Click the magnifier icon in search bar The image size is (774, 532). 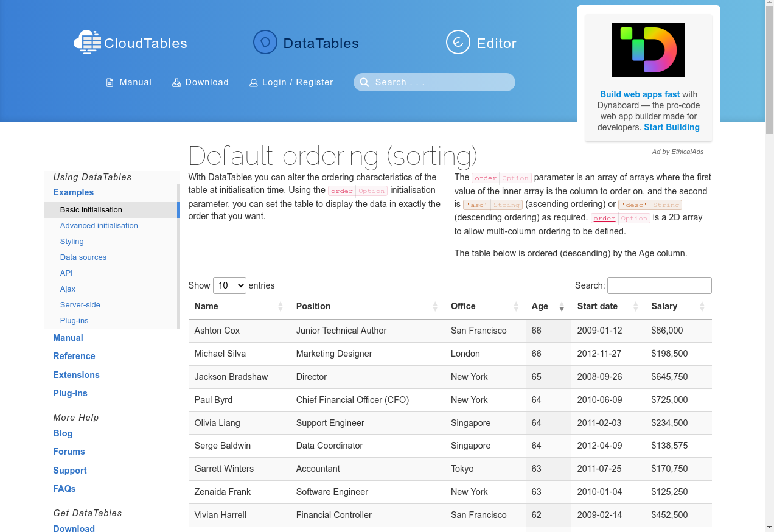(x=364, y=82)
